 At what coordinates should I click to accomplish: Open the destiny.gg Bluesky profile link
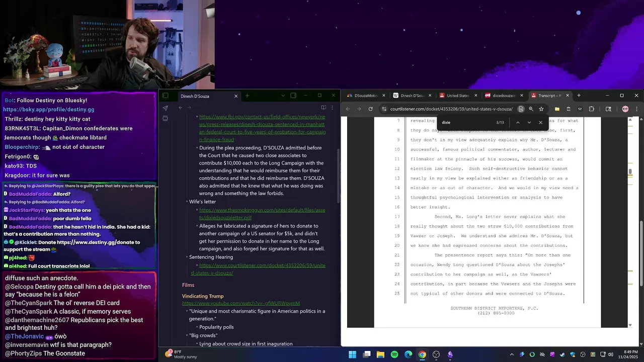(x=49, y=110)
